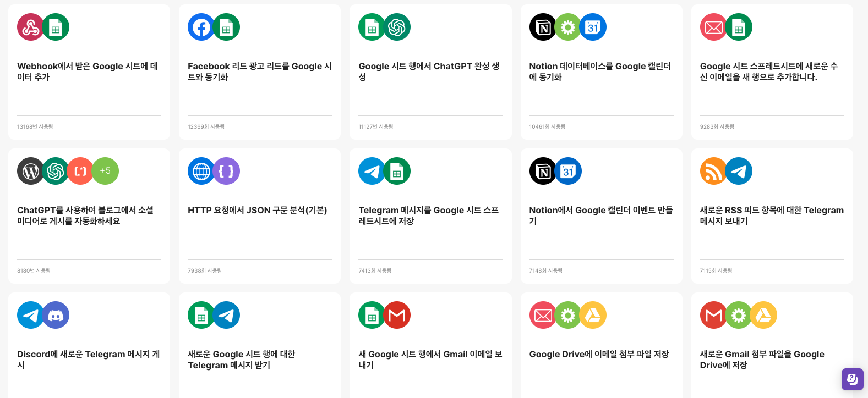Click the Facebook icon on the lead ads card
The width and height of the screenshot is (868, 398).
[201, 27]
